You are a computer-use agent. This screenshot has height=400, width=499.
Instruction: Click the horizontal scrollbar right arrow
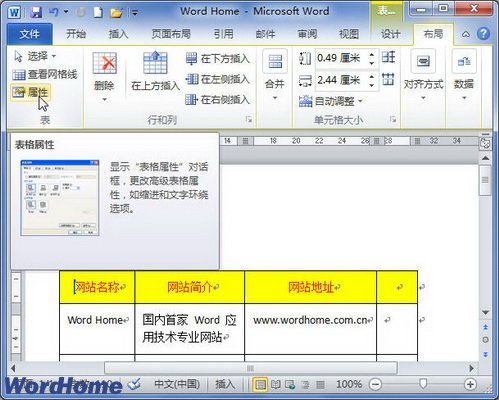(471, 368)
